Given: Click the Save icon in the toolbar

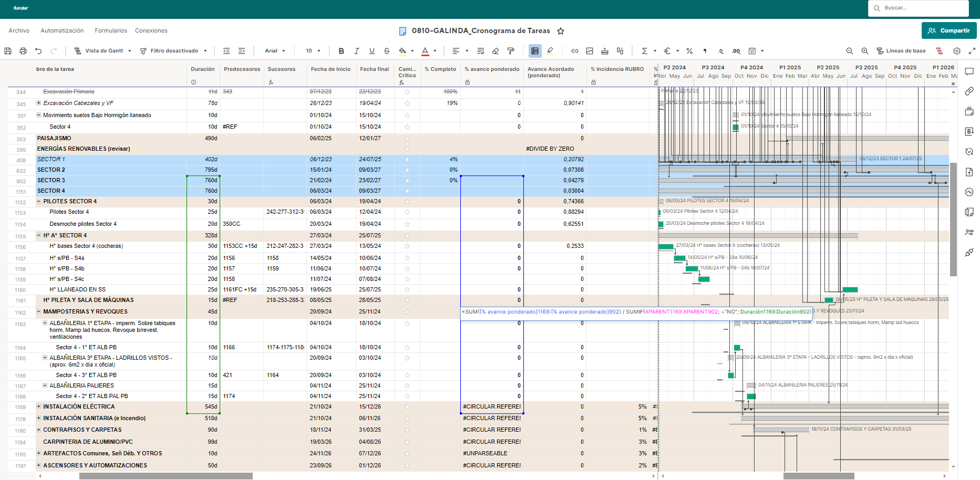Looking at the screenshot, I should click(x=8, y=51).
